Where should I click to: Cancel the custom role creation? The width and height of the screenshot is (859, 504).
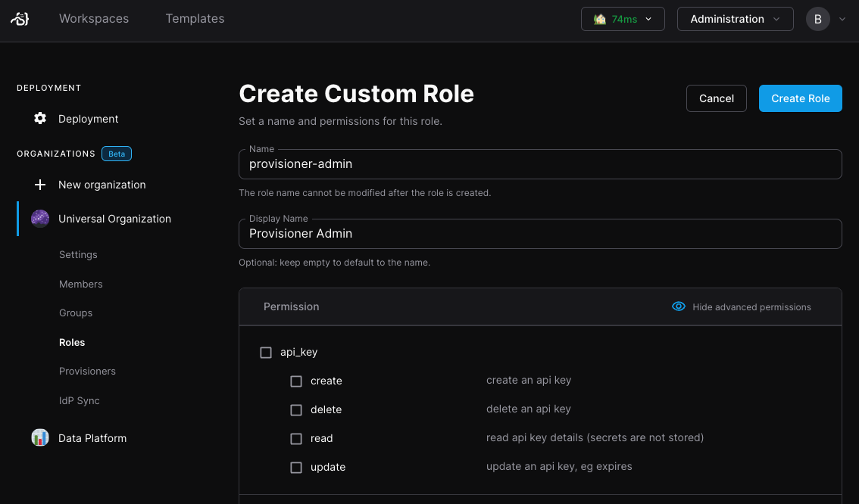[x=717, y=98]
